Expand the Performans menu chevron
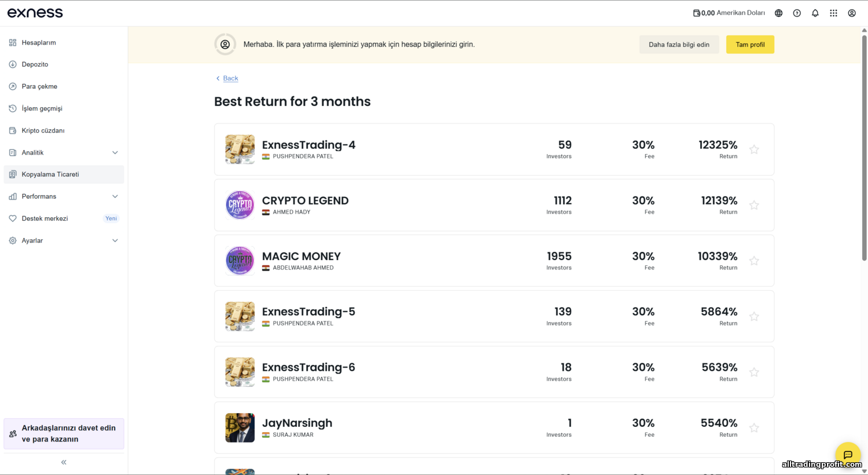Image resolution: width=868 pixels, height=475 pixels. point(115,196)
